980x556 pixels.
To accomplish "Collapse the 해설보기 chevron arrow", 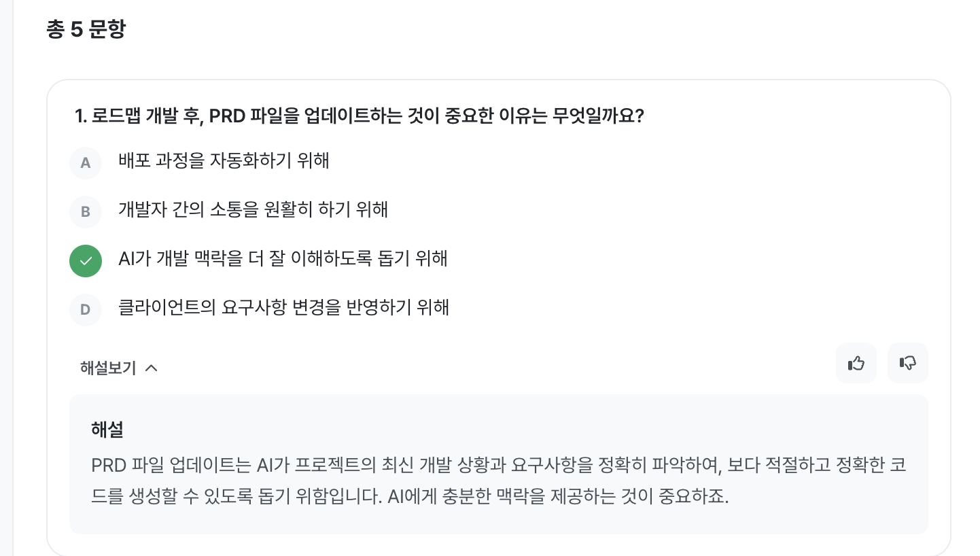I will (152, 368).
